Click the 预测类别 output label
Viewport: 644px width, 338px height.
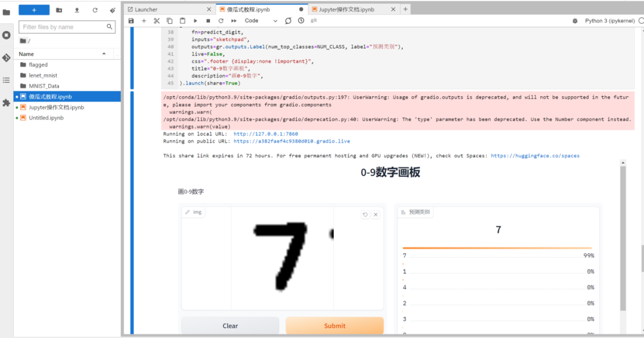415,212
